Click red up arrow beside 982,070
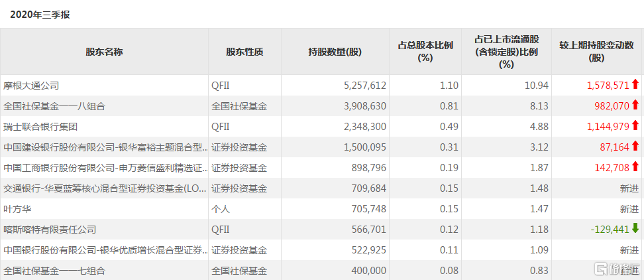This screenshot has height=280, width=644. coord(635,105)
